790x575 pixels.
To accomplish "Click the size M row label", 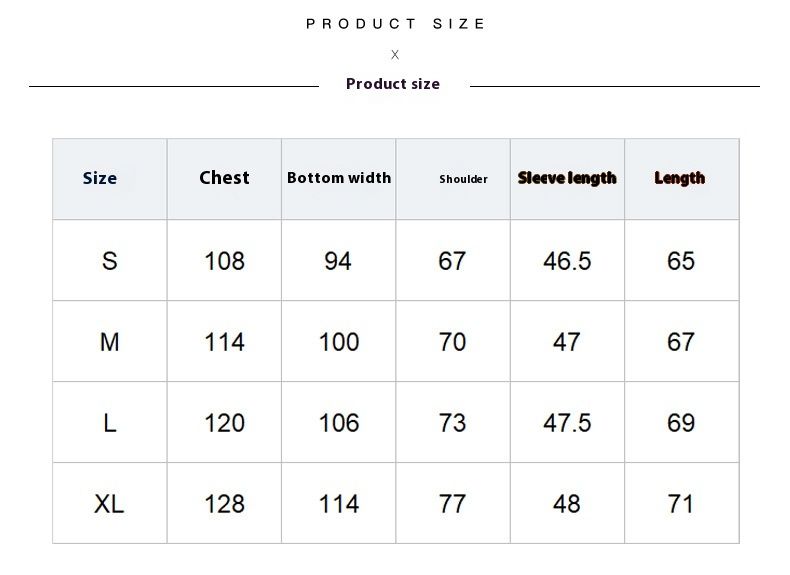I will click(110, 342).
